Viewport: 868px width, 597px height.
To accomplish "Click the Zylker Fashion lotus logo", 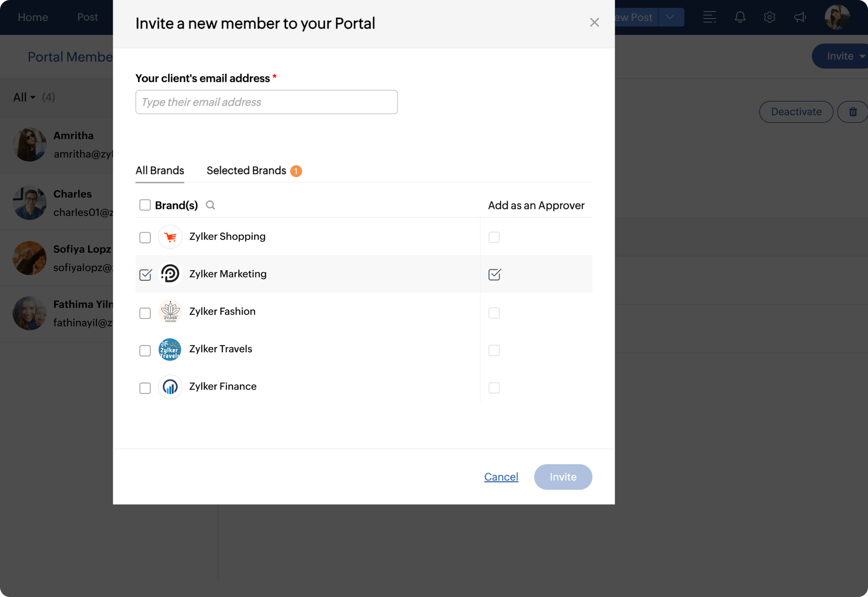I will click(170, 312).
